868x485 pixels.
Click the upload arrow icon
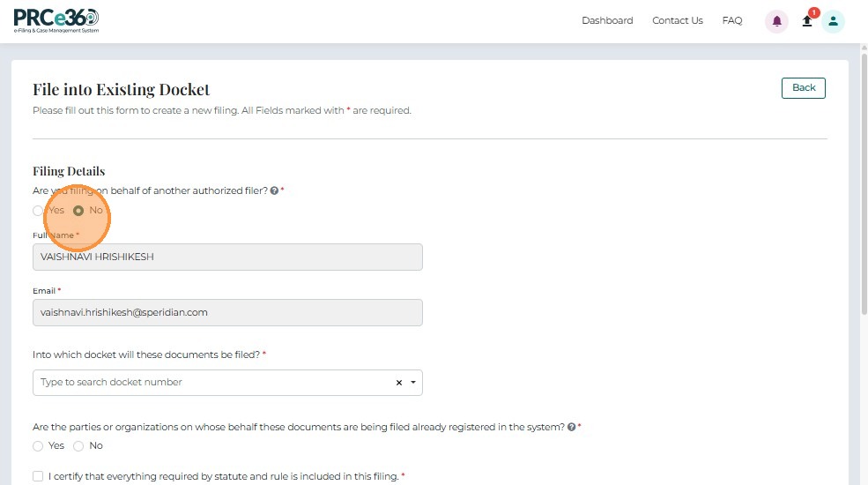coord(806,21)
